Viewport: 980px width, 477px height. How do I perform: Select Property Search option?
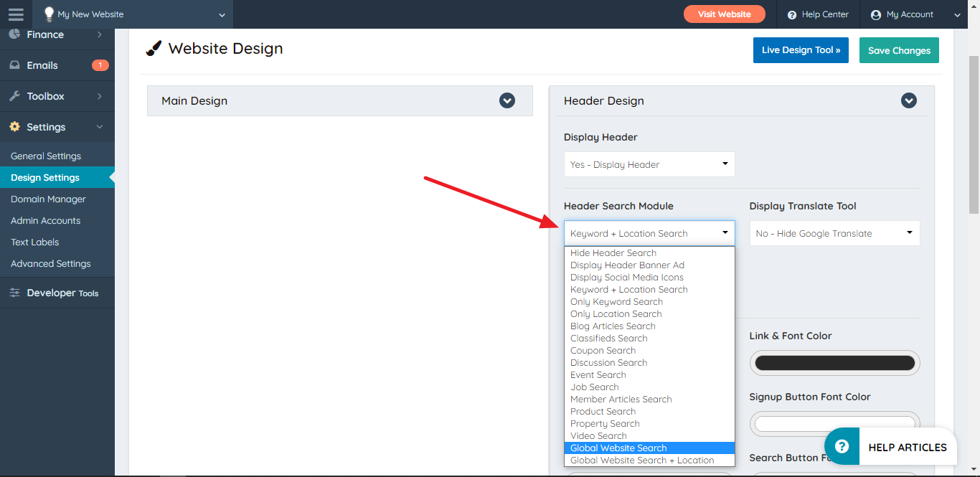(649, 423)
